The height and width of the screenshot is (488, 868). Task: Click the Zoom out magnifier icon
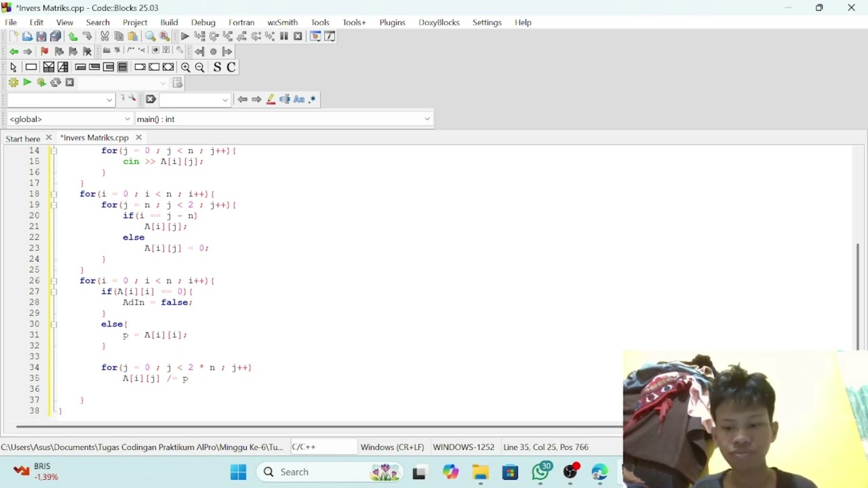[x=200, y=67]
